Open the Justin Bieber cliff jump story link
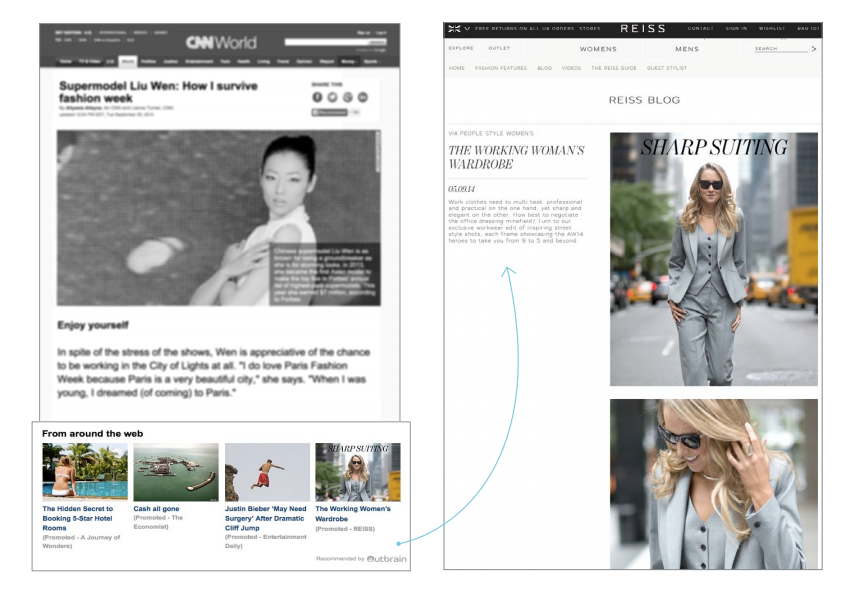 coord(266,518)
